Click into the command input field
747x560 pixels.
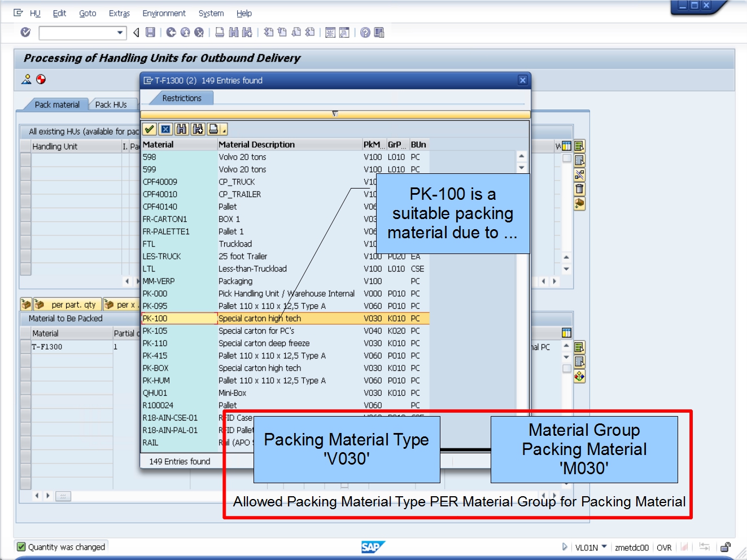(78, 33)
